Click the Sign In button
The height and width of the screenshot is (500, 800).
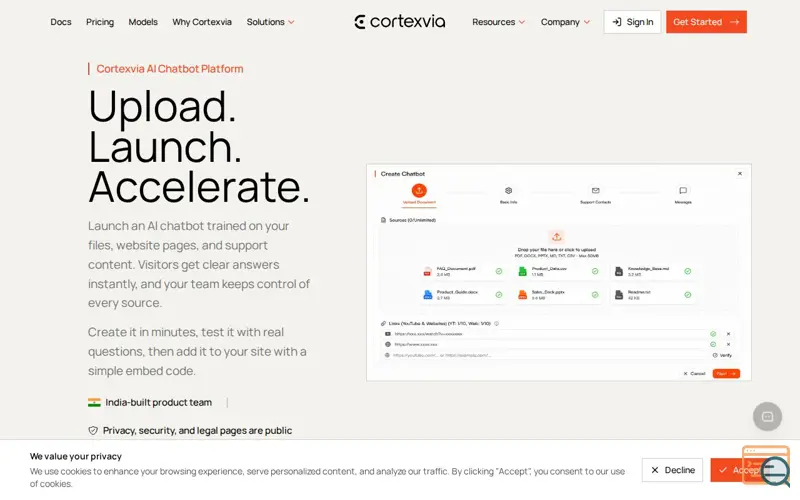point(633,22)
